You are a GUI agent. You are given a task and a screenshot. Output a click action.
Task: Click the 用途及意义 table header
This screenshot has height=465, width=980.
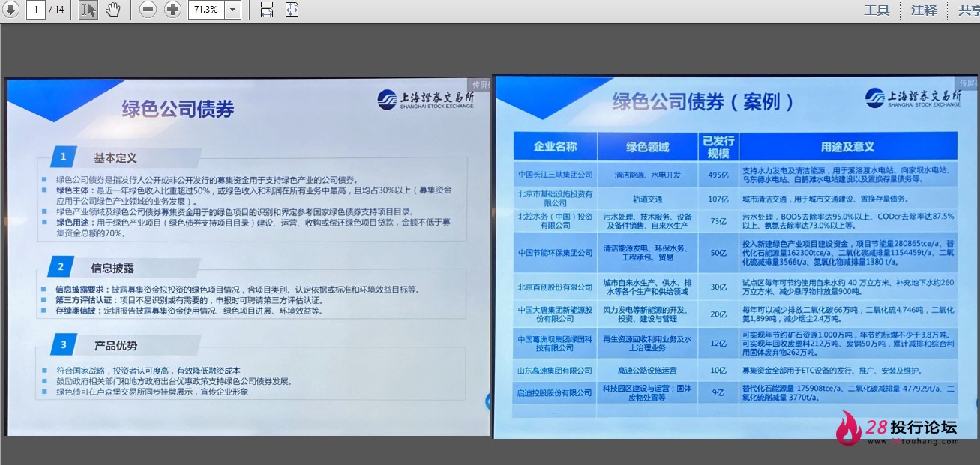[x=848, y=146]
